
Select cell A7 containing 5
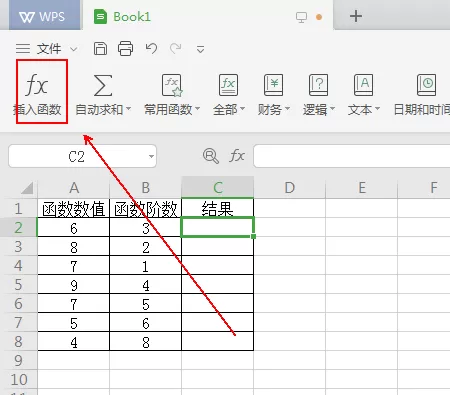click(74, 322)
